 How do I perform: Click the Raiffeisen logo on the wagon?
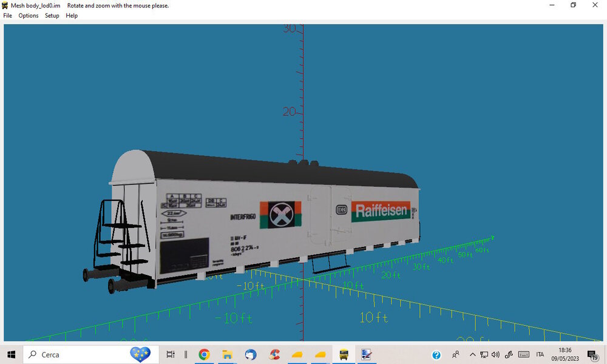(381, 211)
